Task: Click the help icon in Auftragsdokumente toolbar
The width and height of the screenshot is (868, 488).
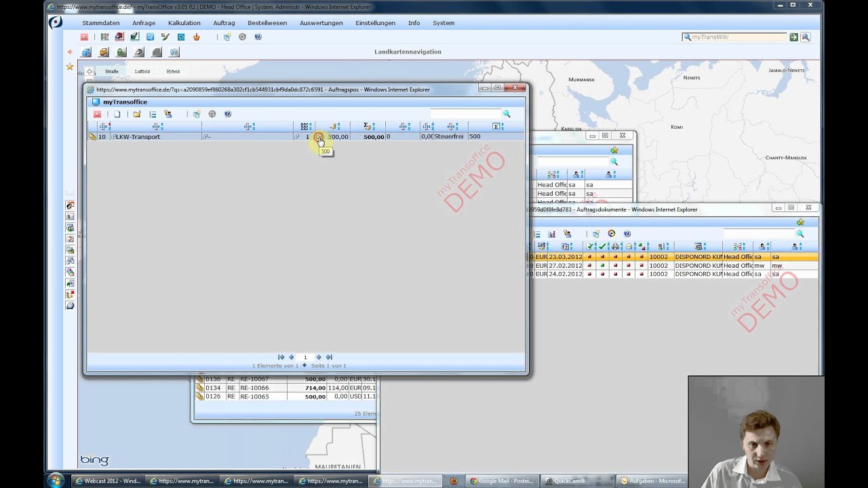Action: (627, 234)
